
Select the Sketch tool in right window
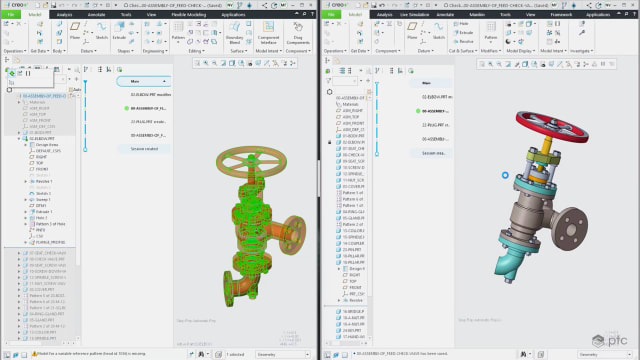439,31
